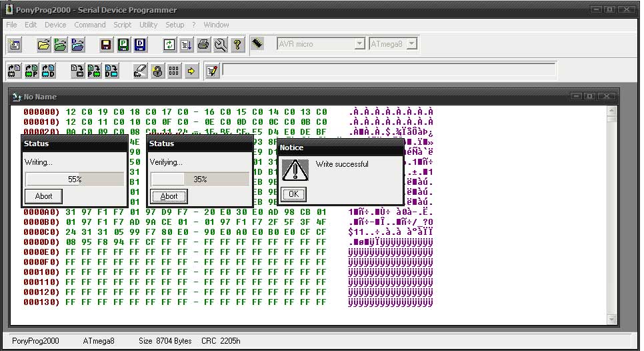Open the AVR micro device family dropdown
The image size is (644, 351).
coord(359,44)
